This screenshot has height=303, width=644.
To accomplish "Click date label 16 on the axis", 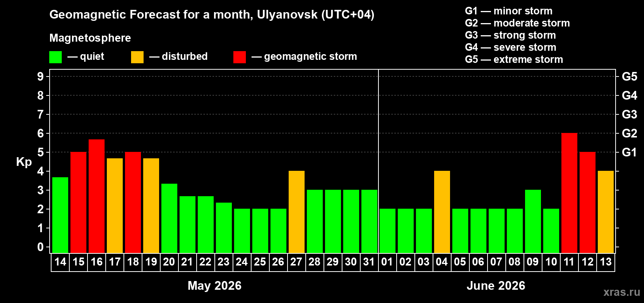I will [x=97, y=262].
